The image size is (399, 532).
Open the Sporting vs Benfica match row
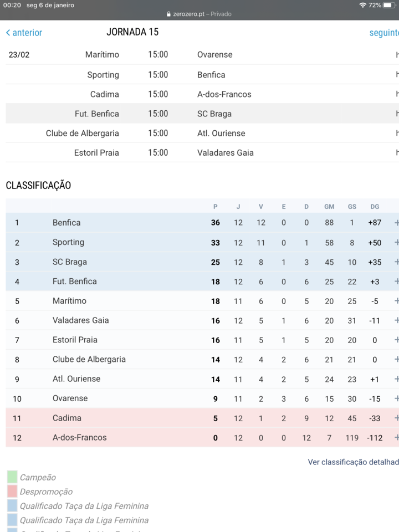199,75
